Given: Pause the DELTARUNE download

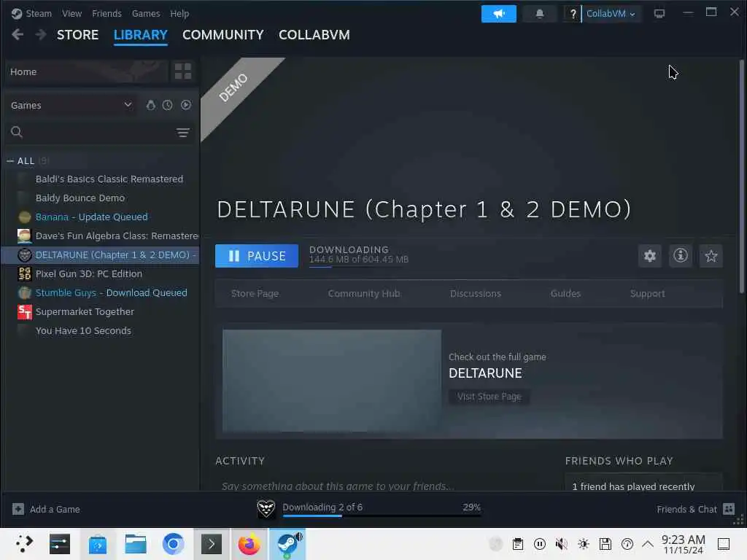Looking at the screenshot, I should pyautogui.click(x=257, y=256).
